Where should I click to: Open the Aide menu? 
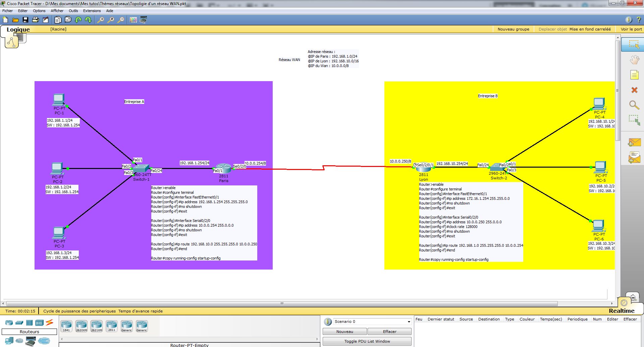110,11
